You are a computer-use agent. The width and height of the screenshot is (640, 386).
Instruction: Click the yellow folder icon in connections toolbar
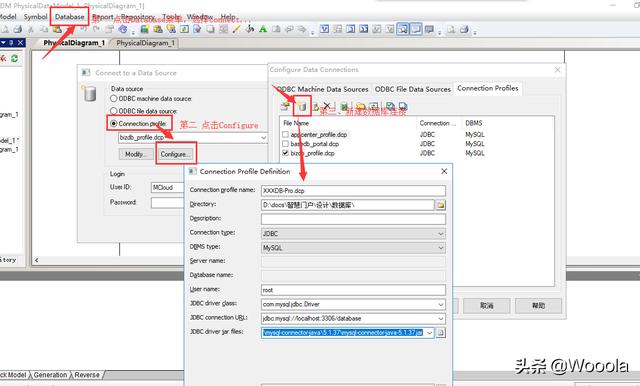coord(360,107)
